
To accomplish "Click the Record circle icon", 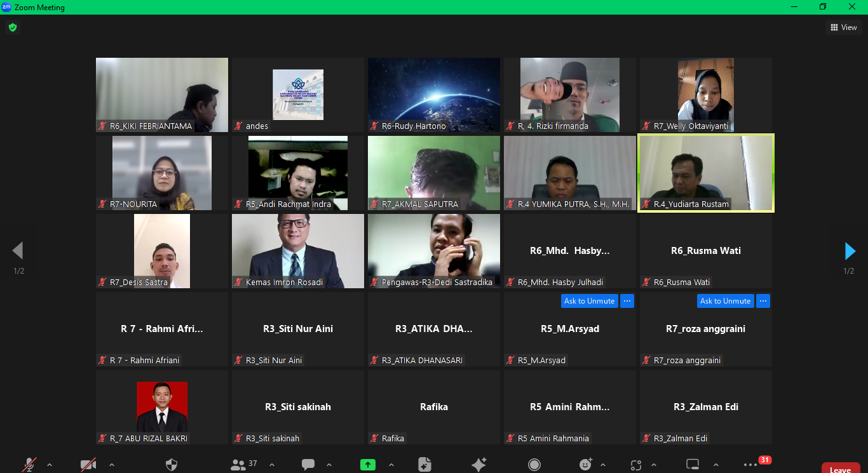I will (x=536, y=465).
